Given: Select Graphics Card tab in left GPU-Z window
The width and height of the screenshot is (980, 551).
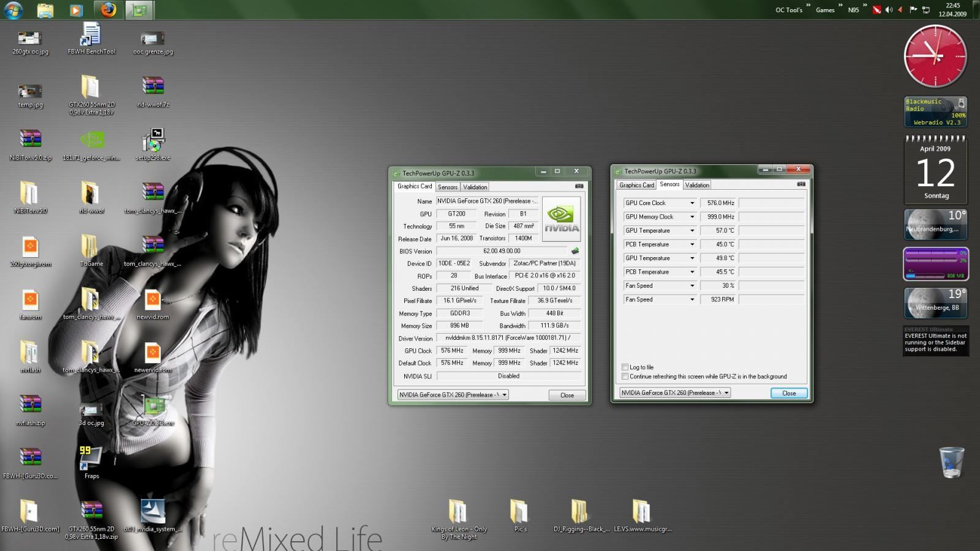Looking at the screenshot, I should 415,186.
